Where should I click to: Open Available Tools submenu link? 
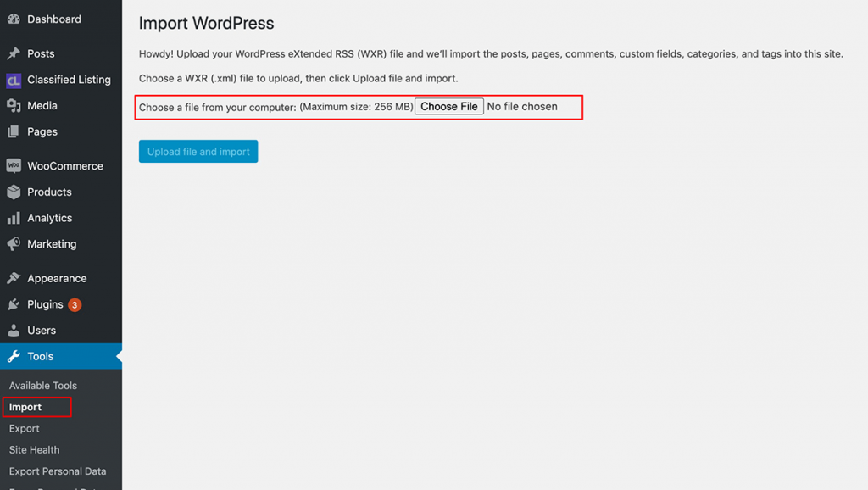42,386
